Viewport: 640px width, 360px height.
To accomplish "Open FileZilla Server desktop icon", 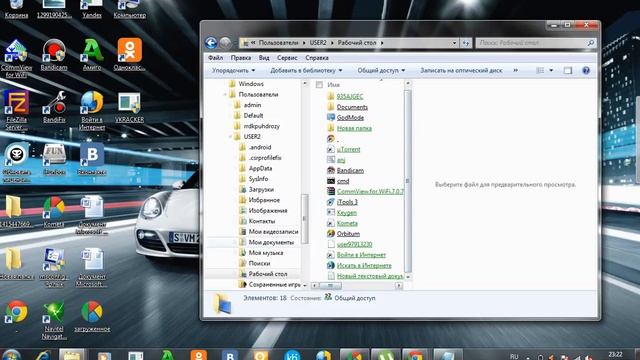I will 16,110.
